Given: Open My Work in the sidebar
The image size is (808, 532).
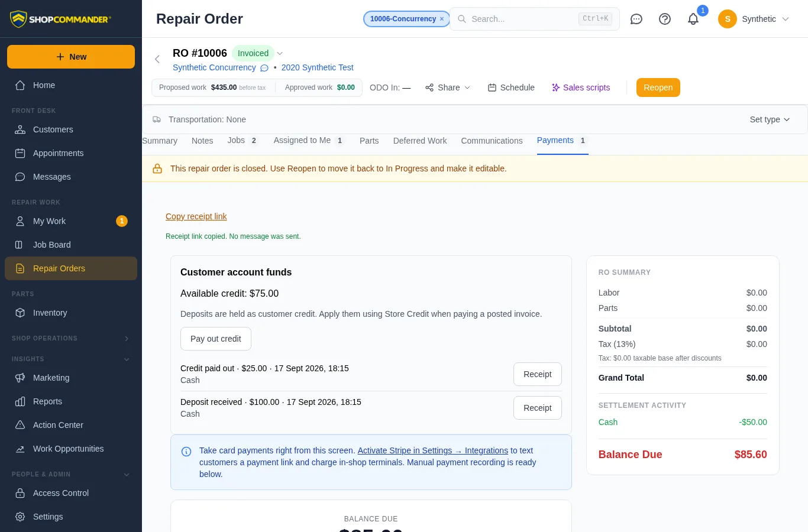Looking at the screenshot, I should (71, 221).
